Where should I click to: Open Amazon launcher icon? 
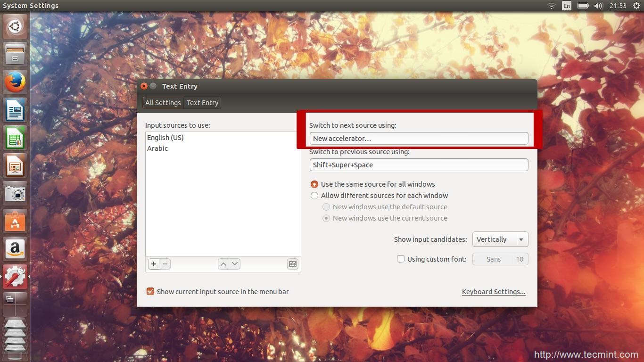[x=15, y=248]
